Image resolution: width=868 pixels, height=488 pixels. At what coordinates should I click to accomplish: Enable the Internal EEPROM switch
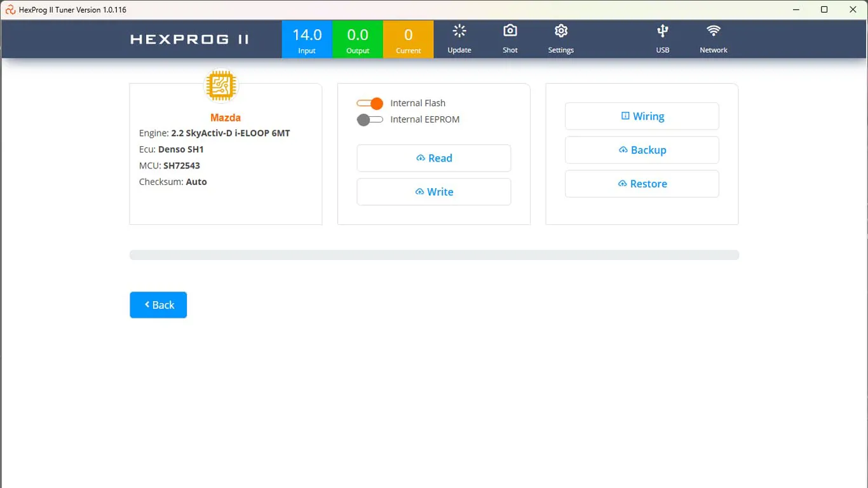pos(370,119)
